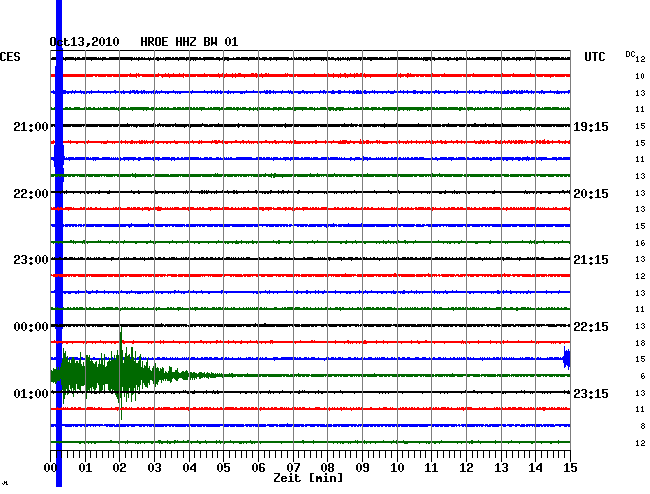Pick minute tick label 09

362,468
